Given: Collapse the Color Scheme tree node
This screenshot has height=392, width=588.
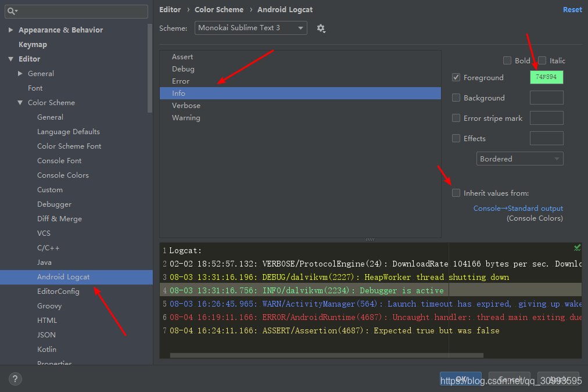Looking at the screenshot, I should (x=20, y=102).
